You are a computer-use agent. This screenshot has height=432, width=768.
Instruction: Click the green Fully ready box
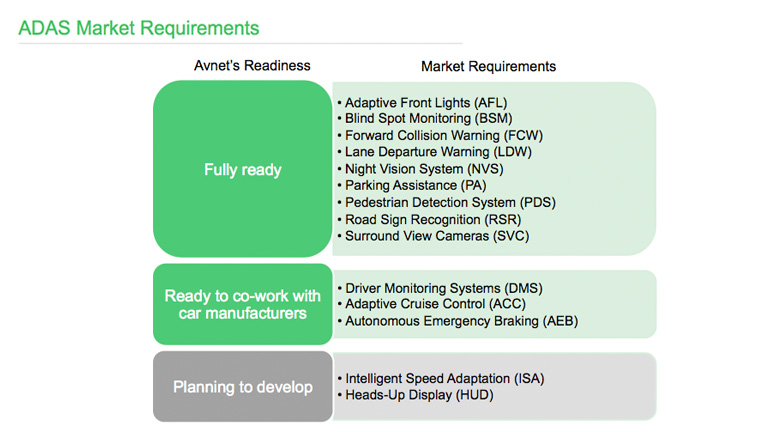click(242, 170)
